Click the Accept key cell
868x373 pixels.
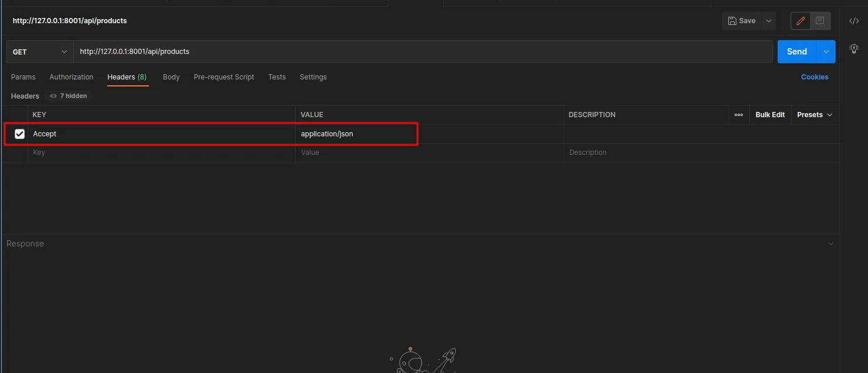(162, 134)
